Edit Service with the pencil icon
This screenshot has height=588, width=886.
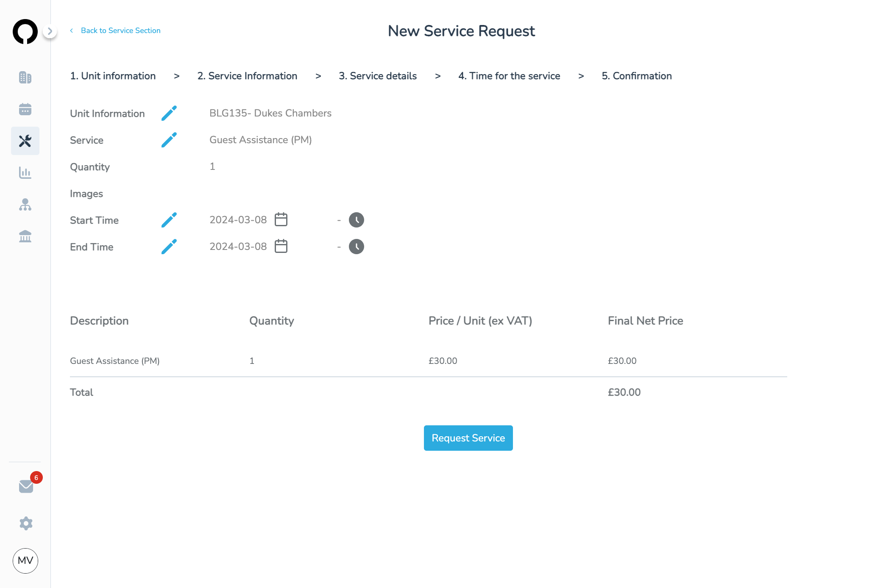(x=169, y=140)
